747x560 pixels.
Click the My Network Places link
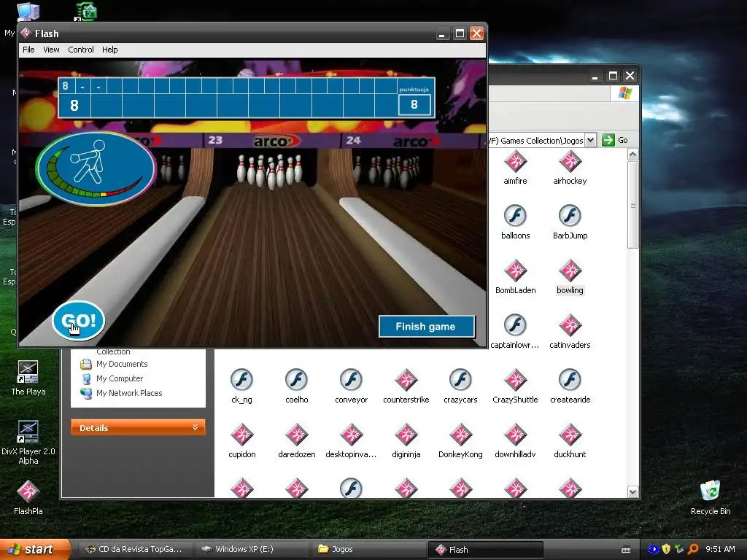[x=129, y=393]
